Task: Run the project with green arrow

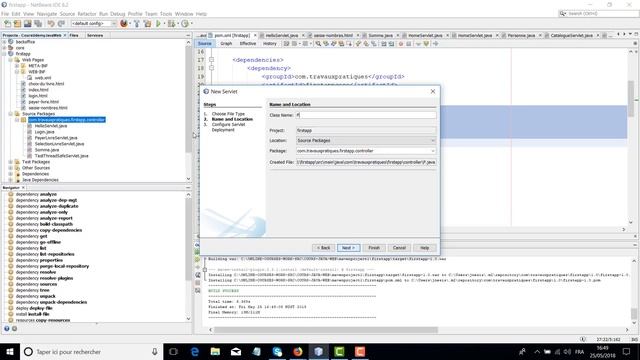Action: 158,24
